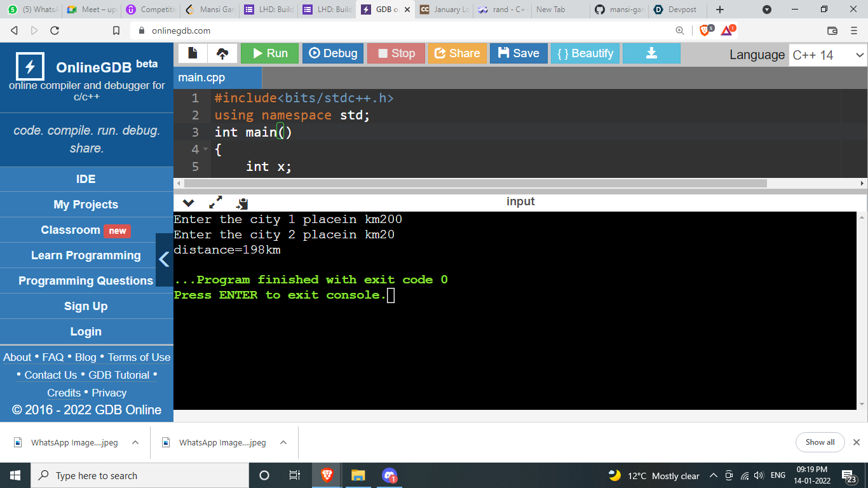Click the Beautify code button

585,53
